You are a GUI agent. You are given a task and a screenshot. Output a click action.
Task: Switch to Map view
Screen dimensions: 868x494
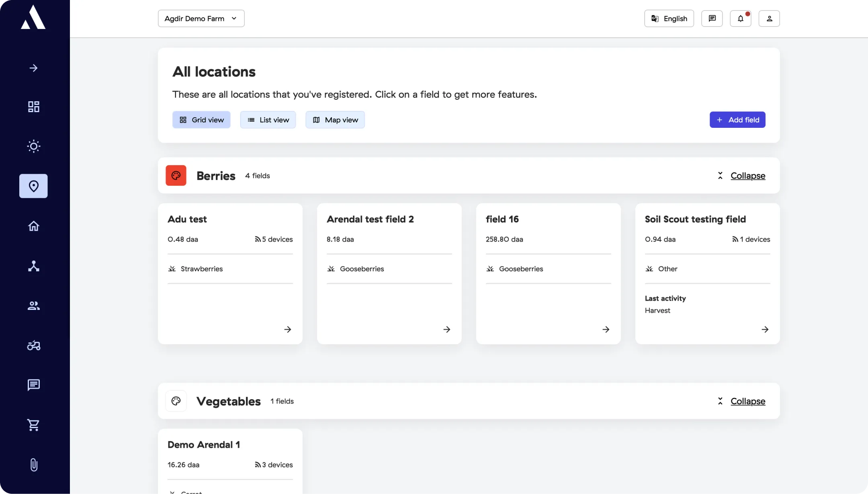click(x=335, y=120)
